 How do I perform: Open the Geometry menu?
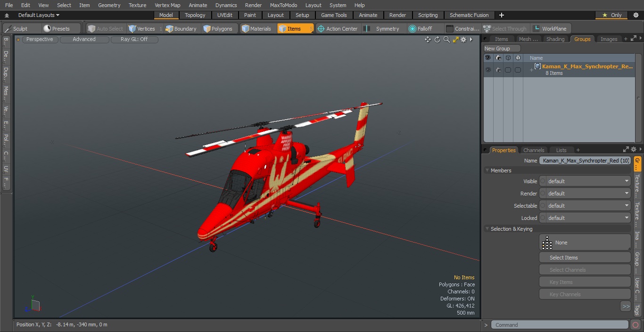tap(109, 5)
